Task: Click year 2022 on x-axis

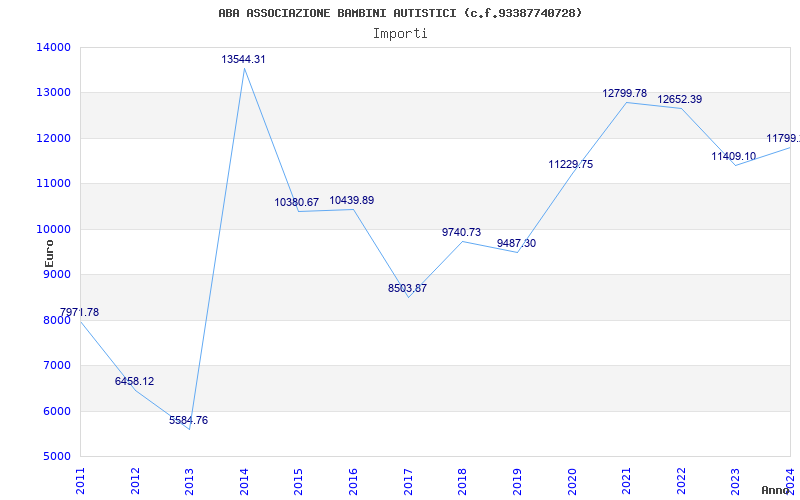Action: [681, 482]
